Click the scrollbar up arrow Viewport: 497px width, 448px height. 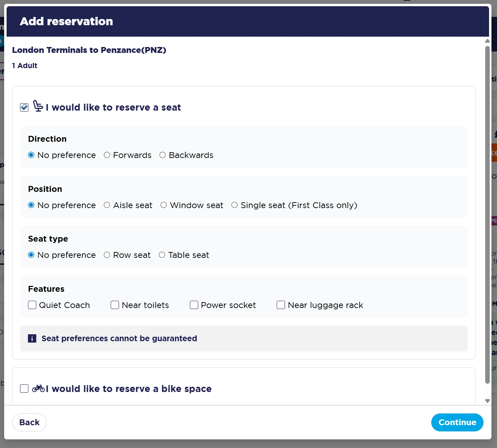click(487, 41)
